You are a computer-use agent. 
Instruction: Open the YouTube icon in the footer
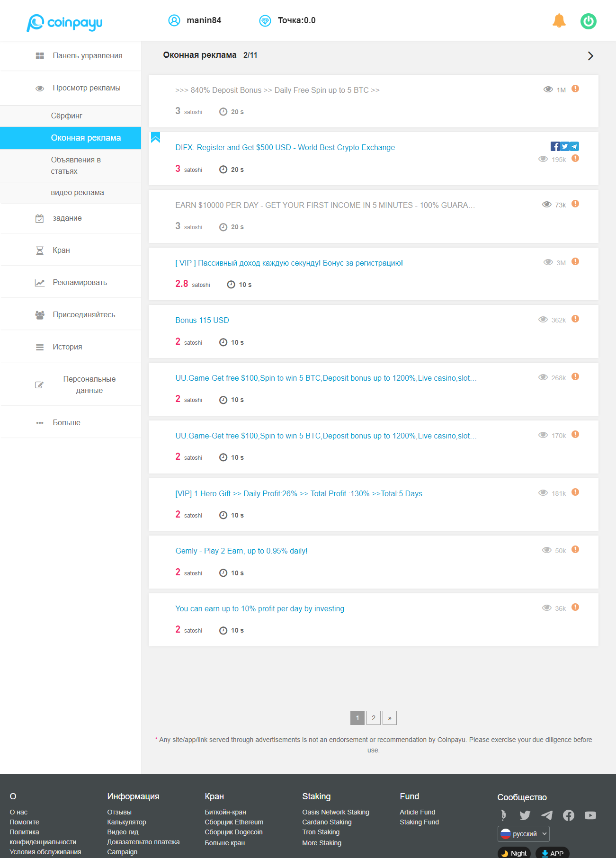tap(590, 815)
